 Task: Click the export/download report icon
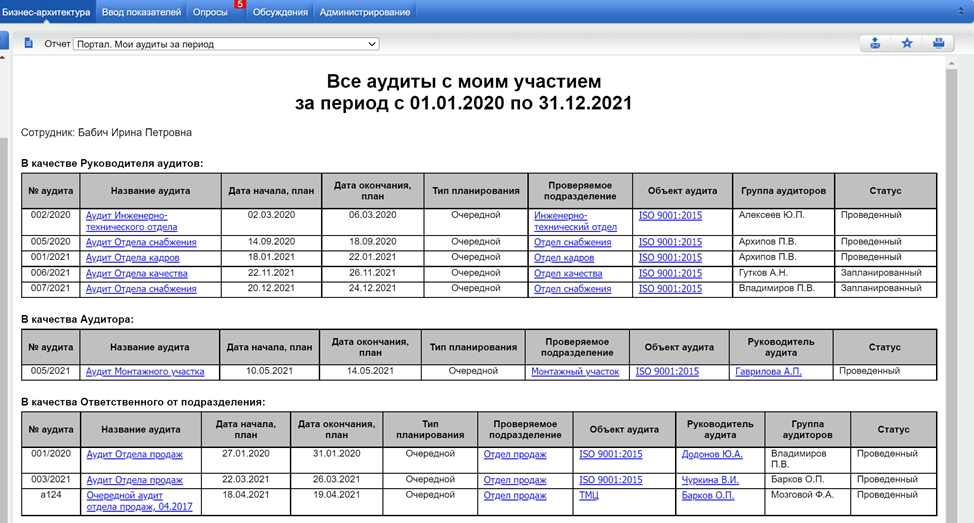875,43
